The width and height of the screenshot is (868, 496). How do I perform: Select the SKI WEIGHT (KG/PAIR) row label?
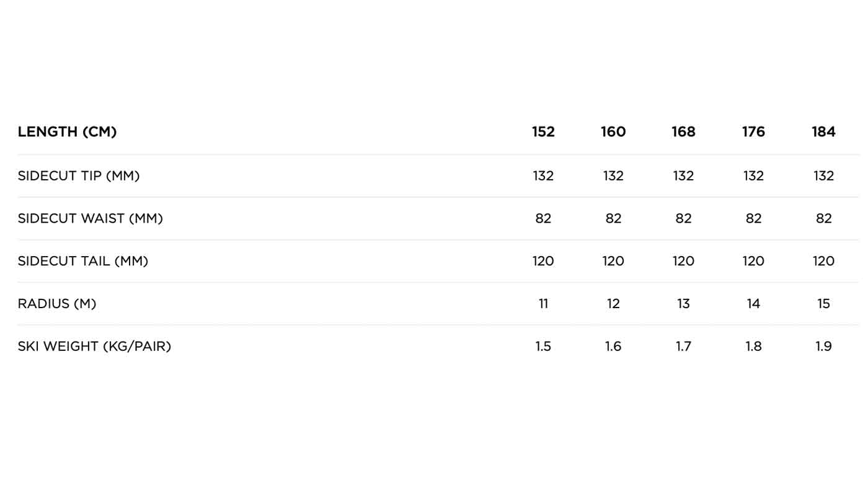click(x=94, y=347)
